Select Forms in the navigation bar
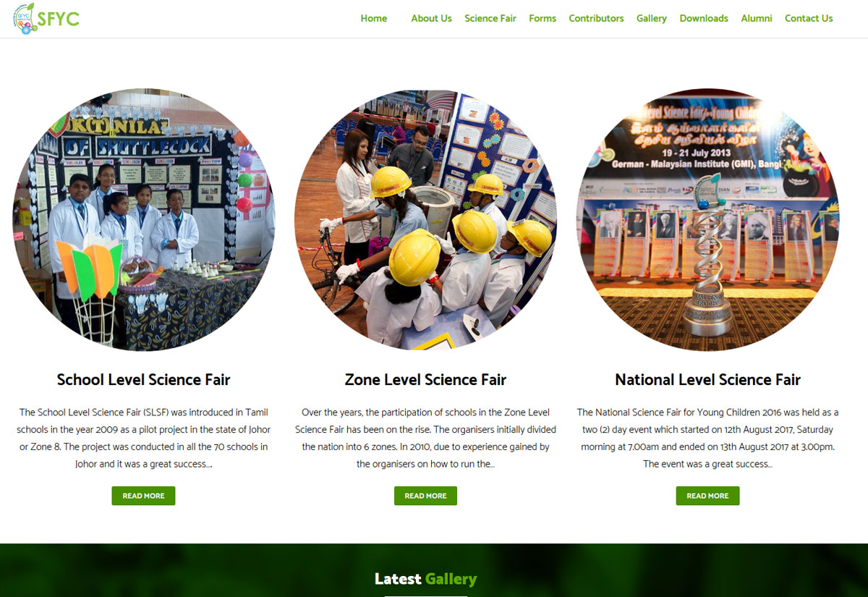 pos(542,19)
